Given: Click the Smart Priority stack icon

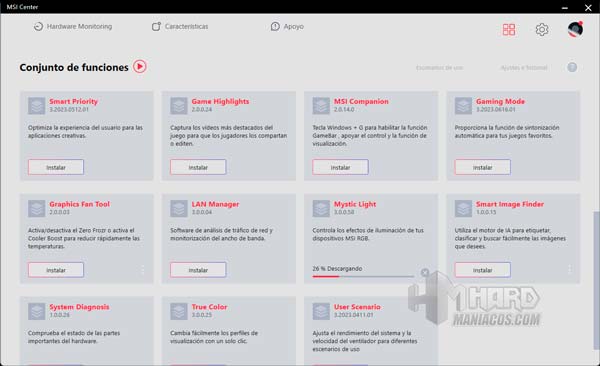Looking at the screenshot, I should 36,106.
